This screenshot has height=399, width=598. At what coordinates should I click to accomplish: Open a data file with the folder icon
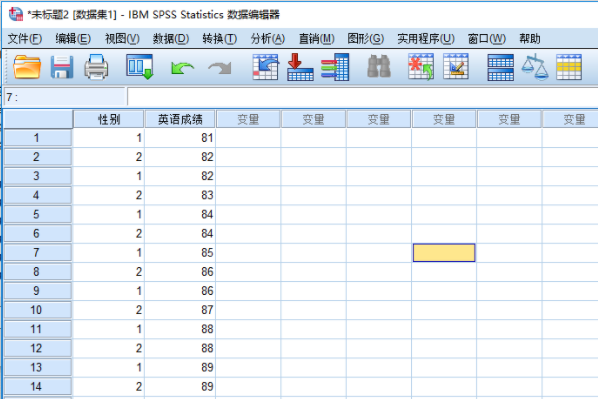coord(27,67)
